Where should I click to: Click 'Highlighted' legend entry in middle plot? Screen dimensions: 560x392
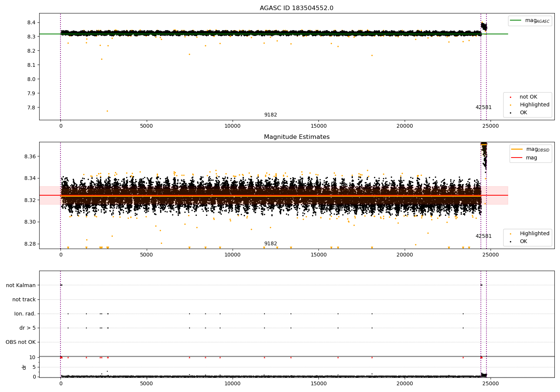click(534, 234)
